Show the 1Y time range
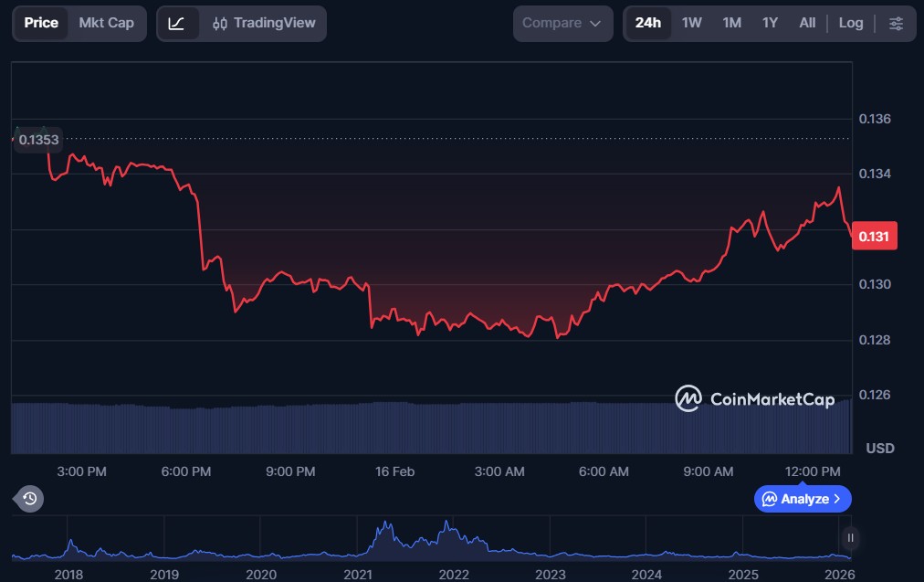This screenshot has width=924, height=582. pyautogui.click(x=770, y=23)
